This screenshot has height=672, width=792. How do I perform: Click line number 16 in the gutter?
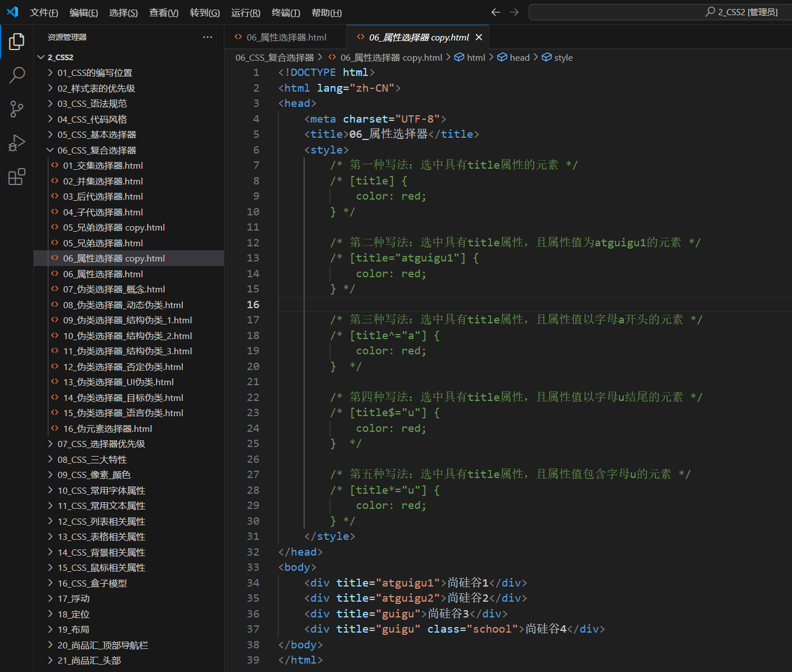253,304
